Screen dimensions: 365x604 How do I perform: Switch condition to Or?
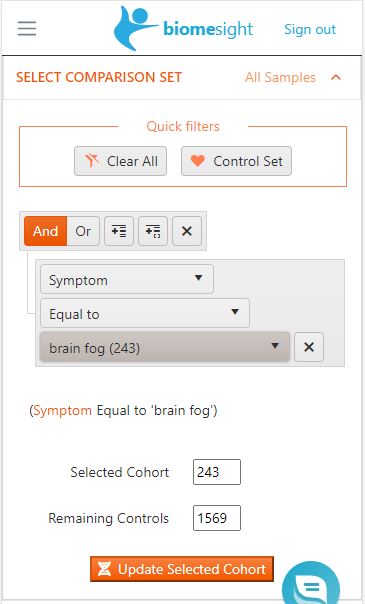(83, 231)
